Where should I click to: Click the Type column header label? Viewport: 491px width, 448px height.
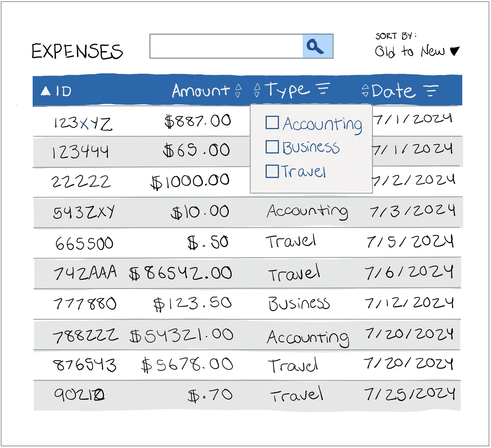click(287, 90)
